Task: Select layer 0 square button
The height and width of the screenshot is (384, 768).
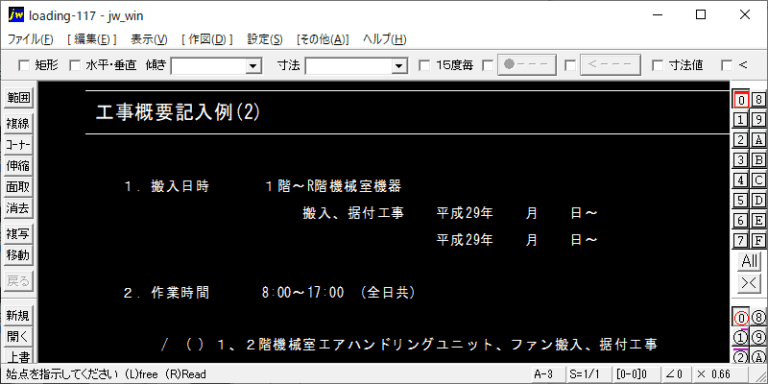Action: (x=741, y=100)
